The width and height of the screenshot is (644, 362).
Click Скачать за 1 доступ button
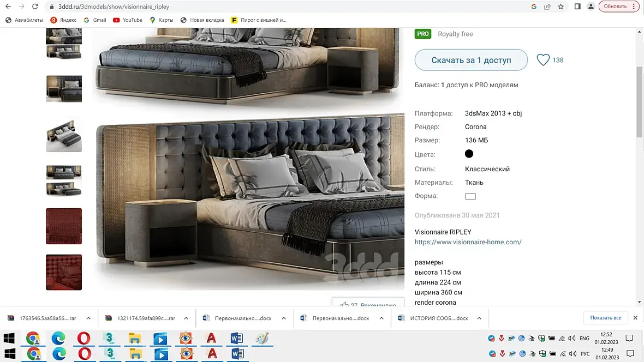coord(471,60)
